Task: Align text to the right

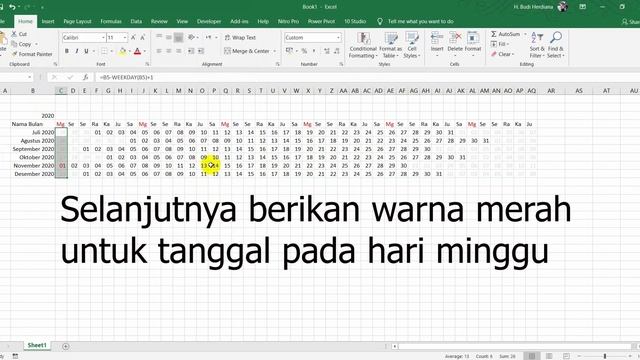Action: coord(178,51)
